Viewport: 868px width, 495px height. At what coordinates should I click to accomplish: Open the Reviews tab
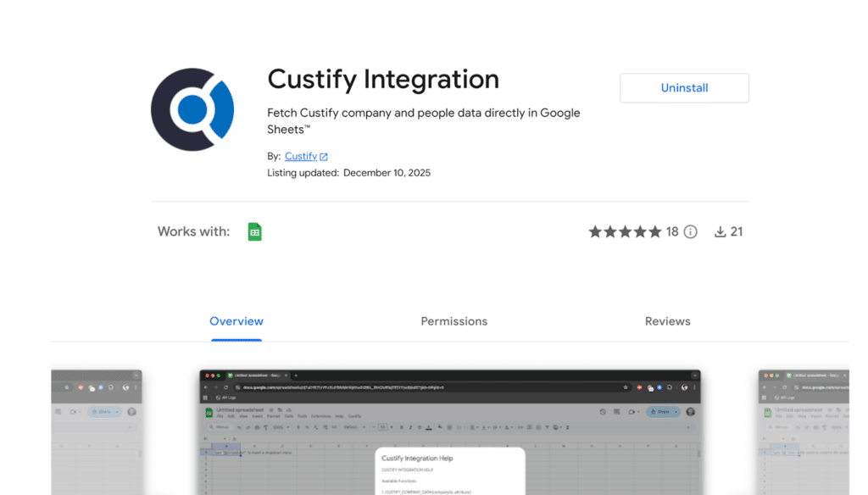(x=668, y=321)
